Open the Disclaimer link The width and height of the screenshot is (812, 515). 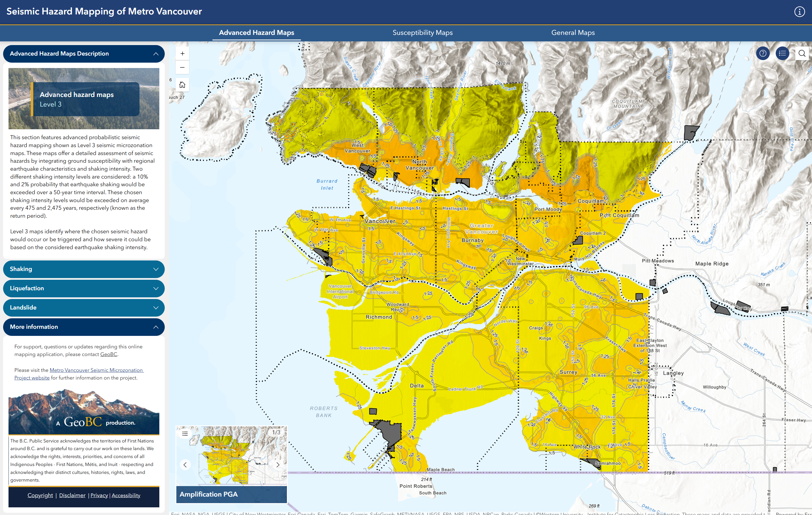click(72, 495)
